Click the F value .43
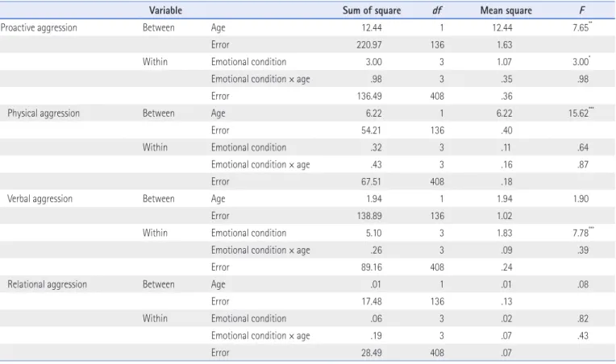616x364 pixels. pos(583,336)
